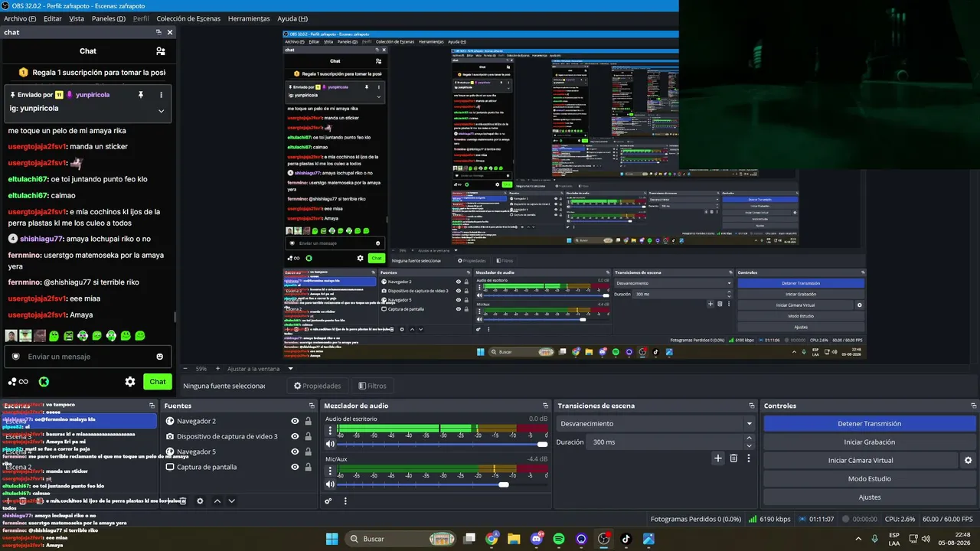This screenshot has width=980, height=551.
Task: Open audio mixer menu three dots
Action: [345, 501]
